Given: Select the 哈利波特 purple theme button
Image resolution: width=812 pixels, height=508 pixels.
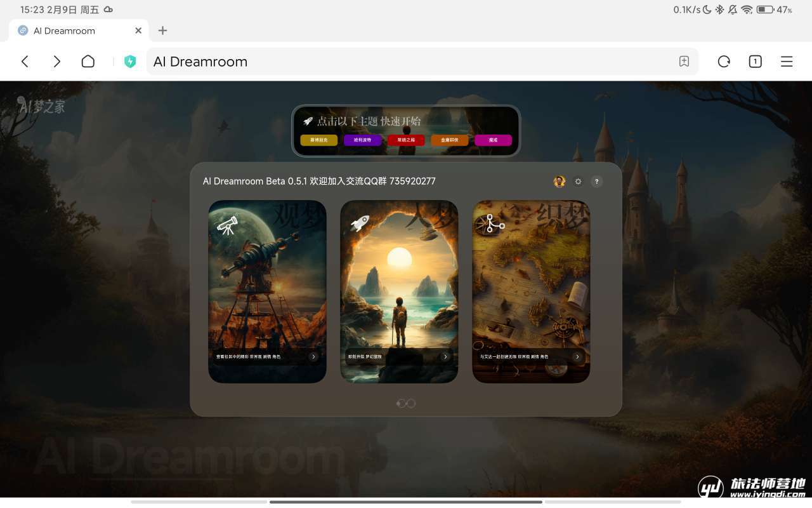Looking at the screenshot, I should point(362,140).
